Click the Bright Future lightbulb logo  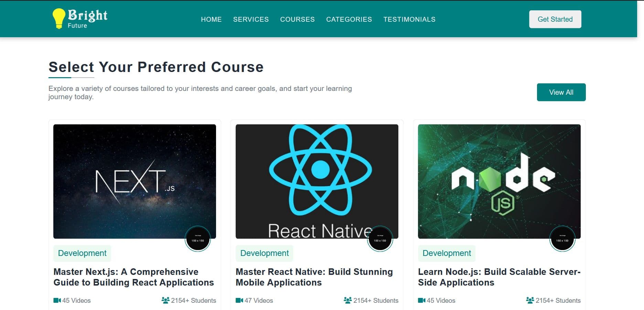click(80, 19)
